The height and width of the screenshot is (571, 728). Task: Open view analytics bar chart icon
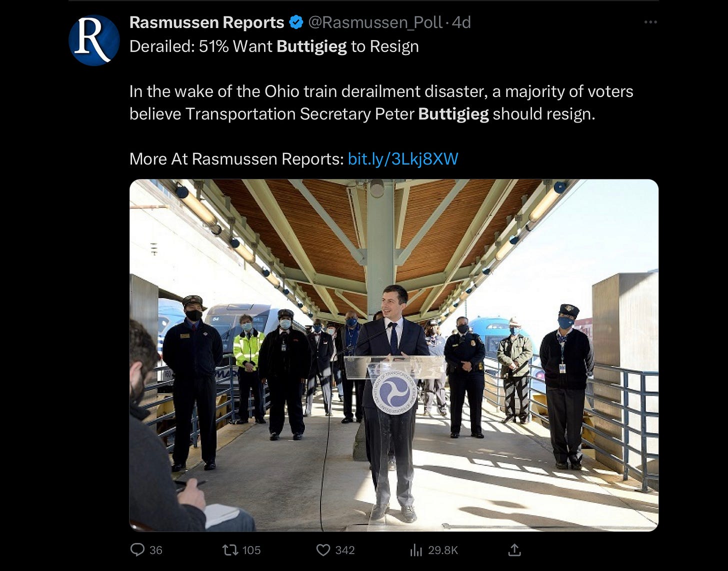pos(416,550)
